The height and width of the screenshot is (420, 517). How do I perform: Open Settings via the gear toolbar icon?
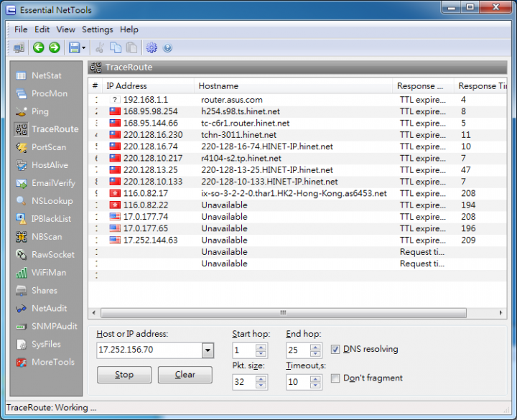[x=152, y=48]
